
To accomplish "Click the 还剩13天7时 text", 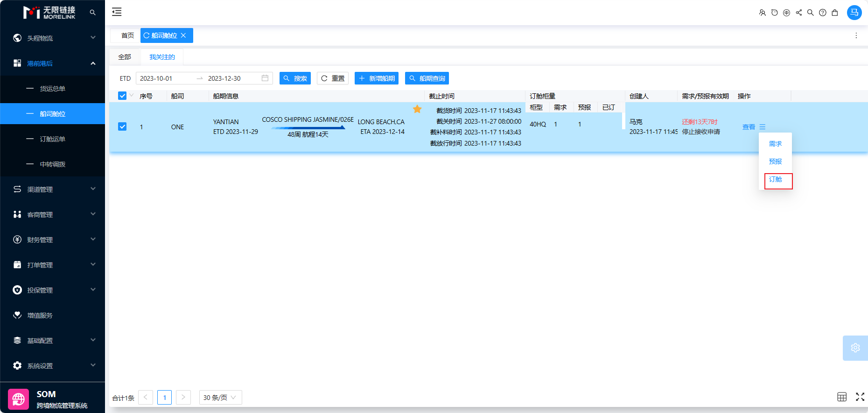I will click(x=700, y=122).
